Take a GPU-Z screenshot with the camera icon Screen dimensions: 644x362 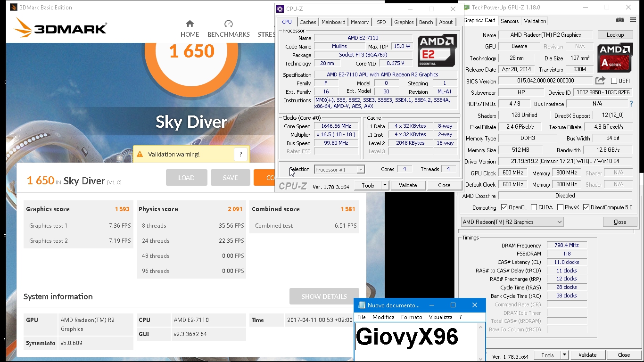pos(620,20)
